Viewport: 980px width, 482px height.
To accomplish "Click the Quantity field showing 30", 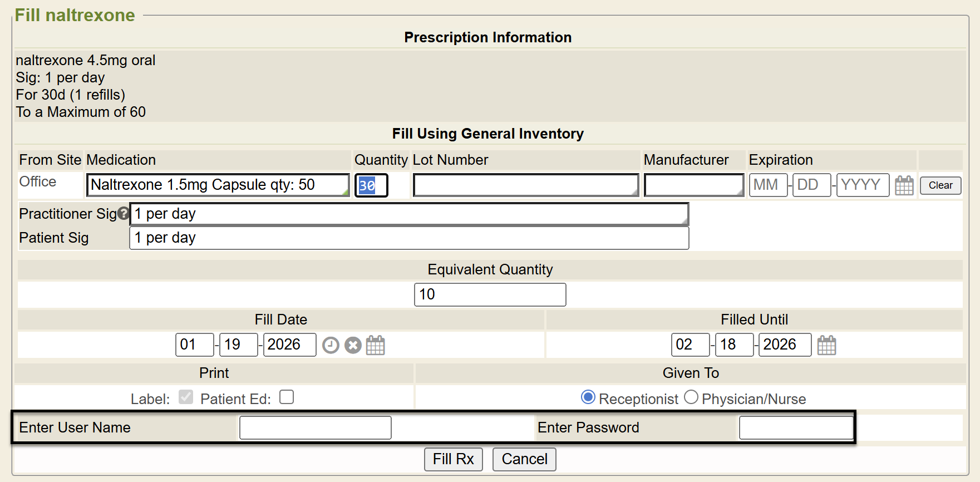I will 371,185.
